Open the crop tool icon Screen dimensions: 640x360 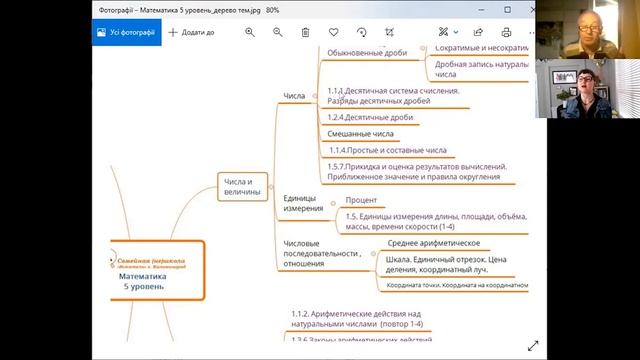(389, 32)
